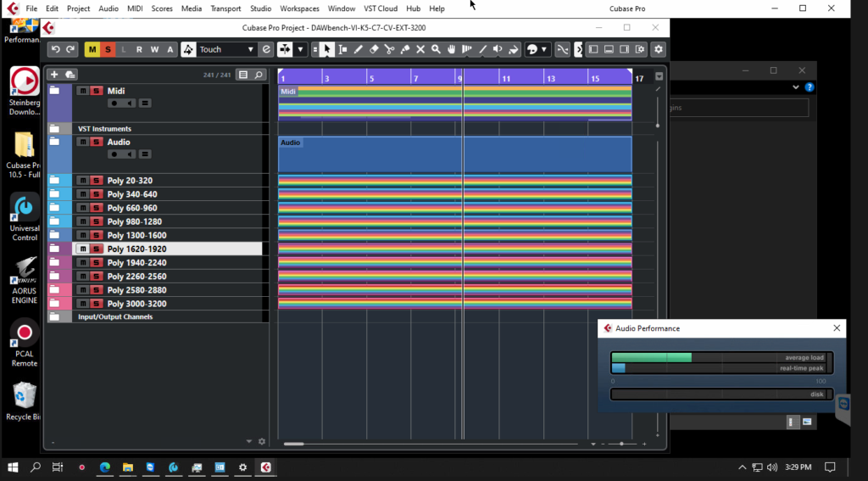Screen dimensions: 868x481
Task: Toggle global Write W automation button
Action: (154, 49)
